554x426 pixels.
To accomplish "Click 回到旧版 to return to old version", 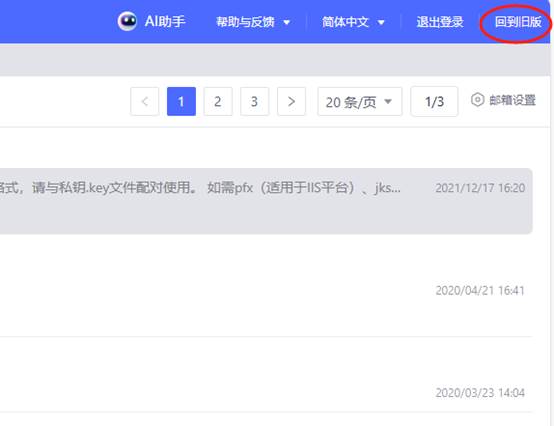I will [518, 22].
